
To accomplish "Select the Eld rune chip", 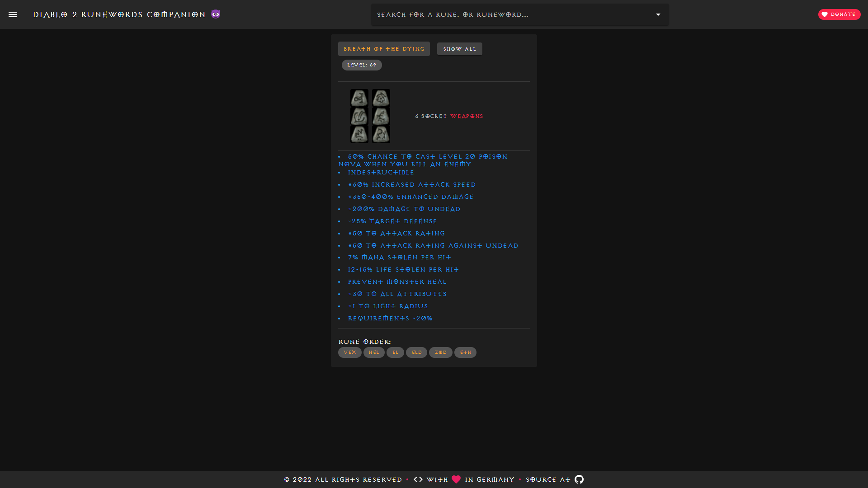I will pyautogui.click(x=416, y=352).
